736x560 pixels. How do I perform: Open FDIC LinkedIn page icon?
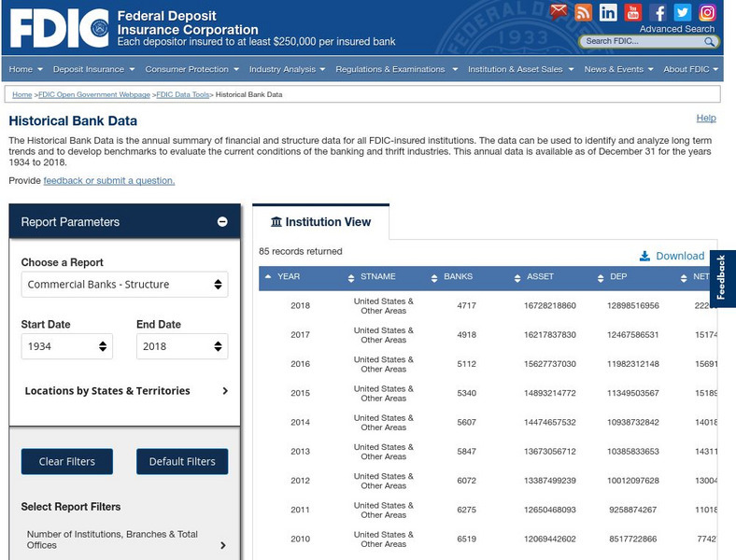point(608,12)
